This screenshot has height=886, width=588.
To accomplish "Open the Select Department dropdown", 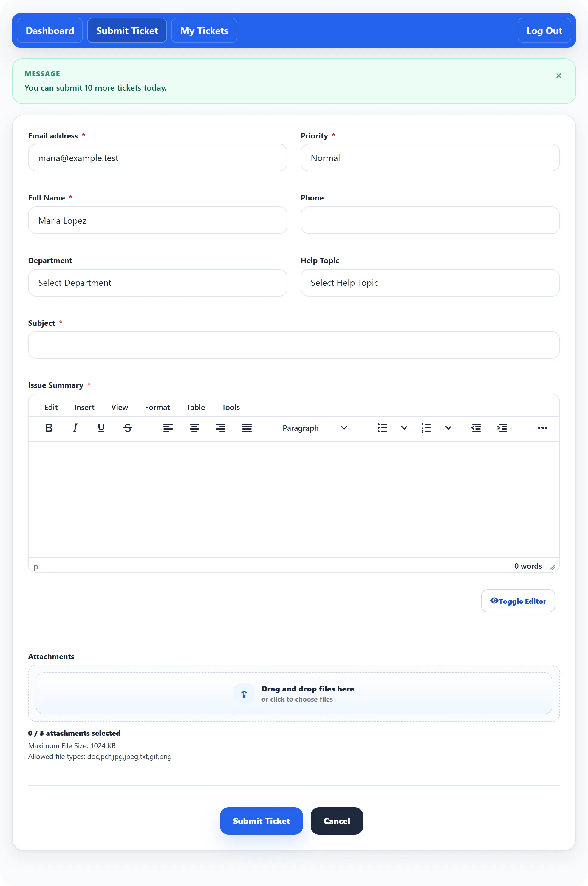I will (157, 283).
